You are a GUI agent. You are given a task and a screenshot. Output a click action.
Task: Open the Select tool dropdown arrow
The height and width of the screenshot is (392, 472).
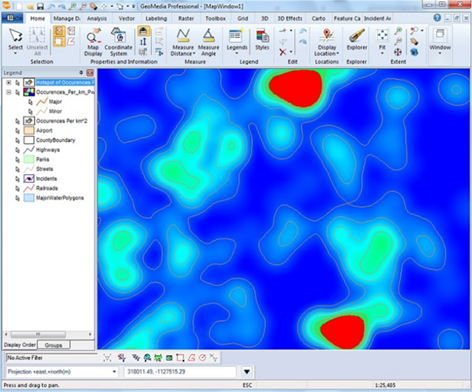(15, 54)
